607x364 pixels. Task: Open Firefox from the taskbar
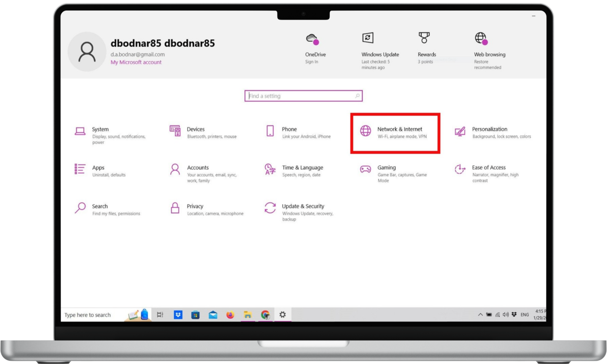tap(230, 315)
